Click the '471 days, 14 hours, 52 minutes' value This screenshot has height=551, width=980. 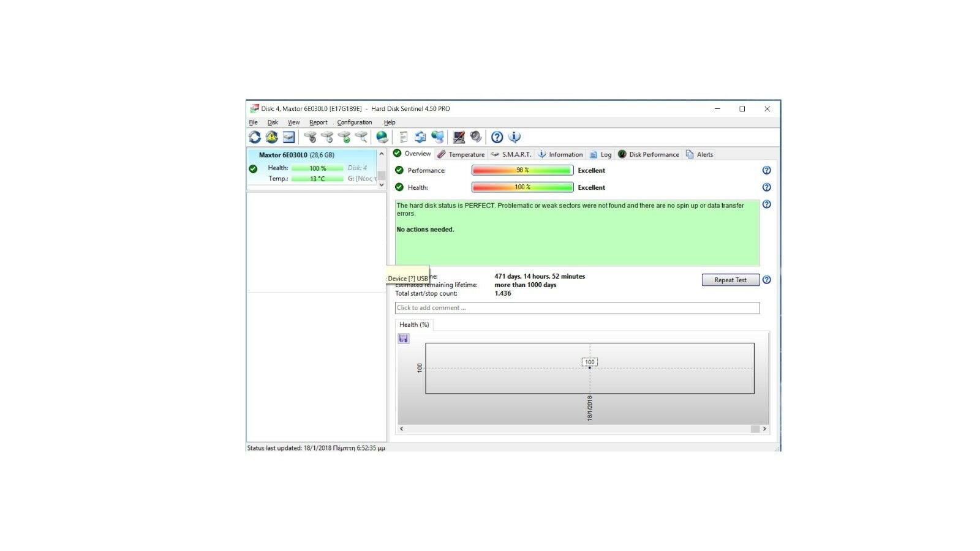(x=540, y=276)
